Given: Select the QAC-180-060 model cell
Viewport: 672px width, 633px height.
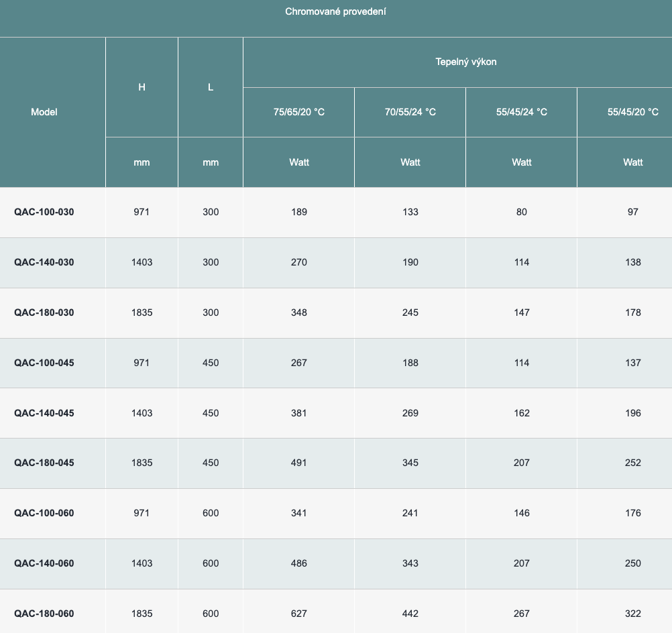Looking at the screenshot, I should coord(44,614).
